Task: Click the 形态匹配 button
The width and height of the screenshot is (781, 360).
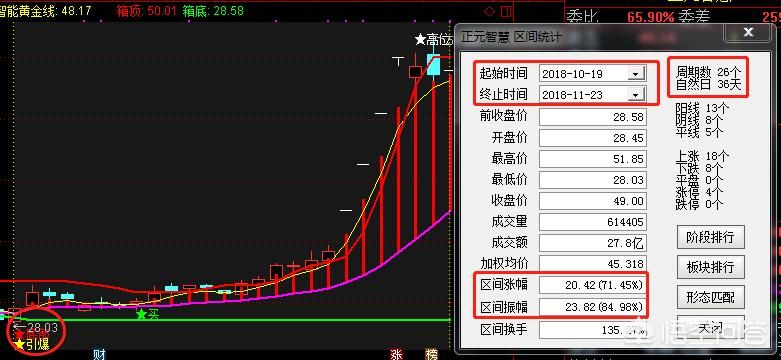Action: [x=710, y=297]
